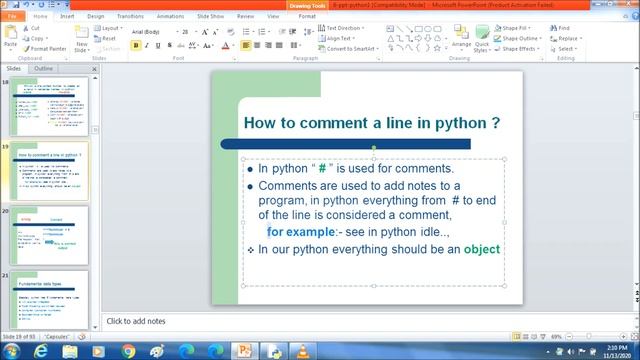Open Shape Effects options
Screen dimensions: 640x360
tap(516, 49)
